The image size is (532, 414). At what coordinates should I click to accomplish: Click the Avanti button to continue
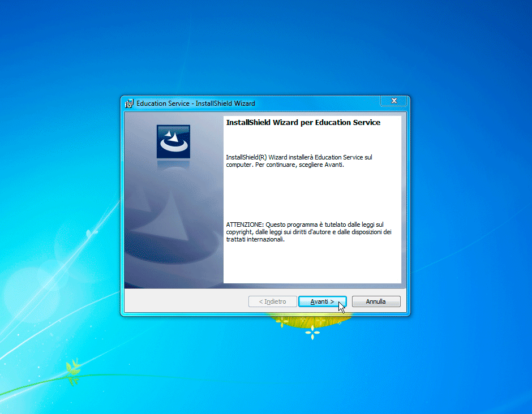323,301
